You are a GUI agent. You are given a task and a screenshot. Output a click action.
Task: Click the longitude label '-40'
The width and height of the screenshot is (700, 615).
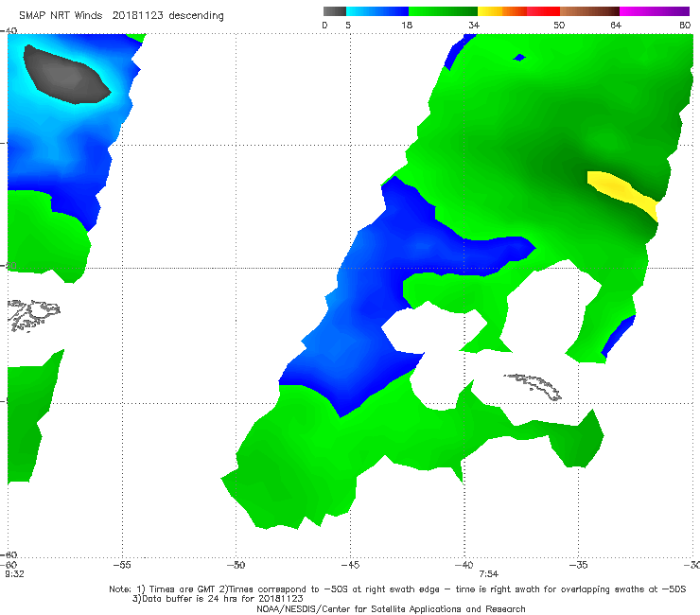(464, 565)
